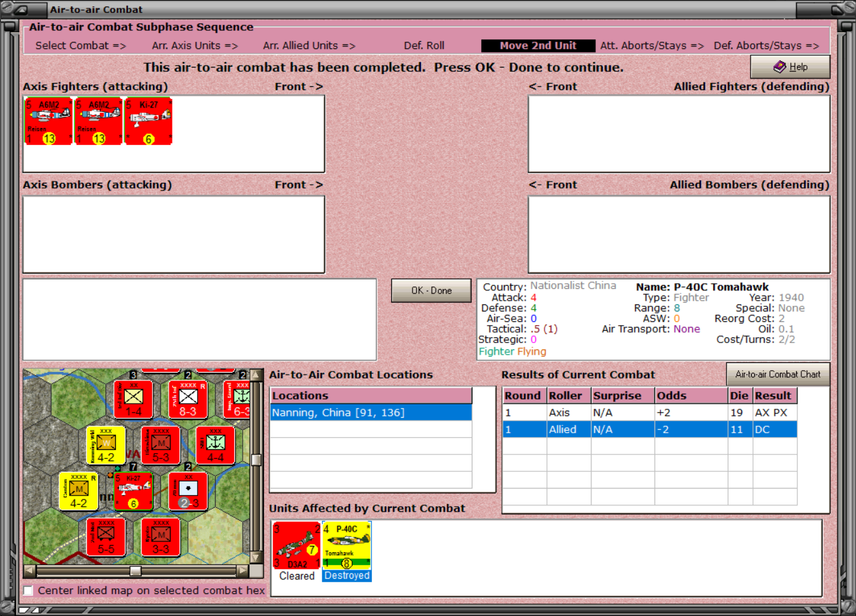Select the leftmost A6M2 Reisen fighter counter
Screen dimensions: 856x616
[48, 121]
